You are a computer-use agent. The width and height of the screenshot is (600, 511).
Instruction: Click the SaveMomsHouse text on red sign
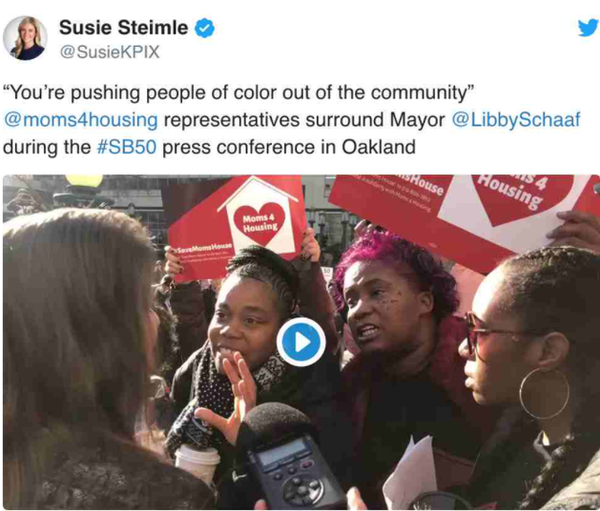tap(204, 246)
